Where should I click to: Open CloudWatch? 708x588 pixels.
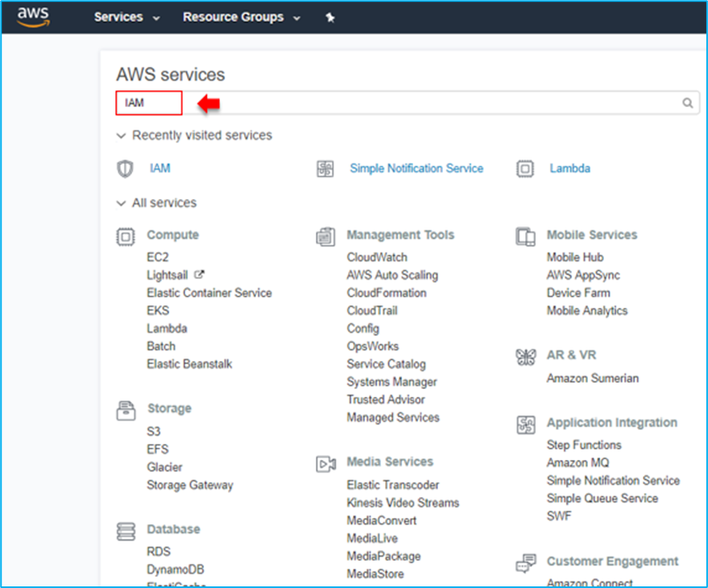[x=377, y=257]
